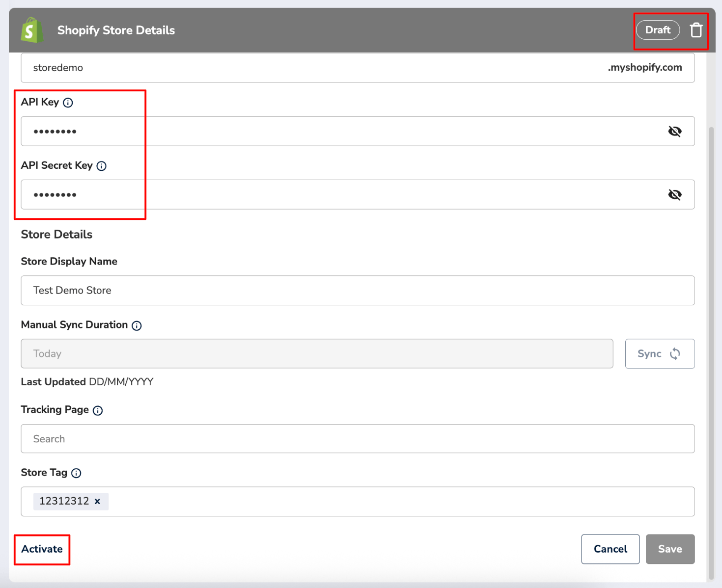Click the Tracking Page label
This screenshot has height=588, width=722.
point(55,410)
